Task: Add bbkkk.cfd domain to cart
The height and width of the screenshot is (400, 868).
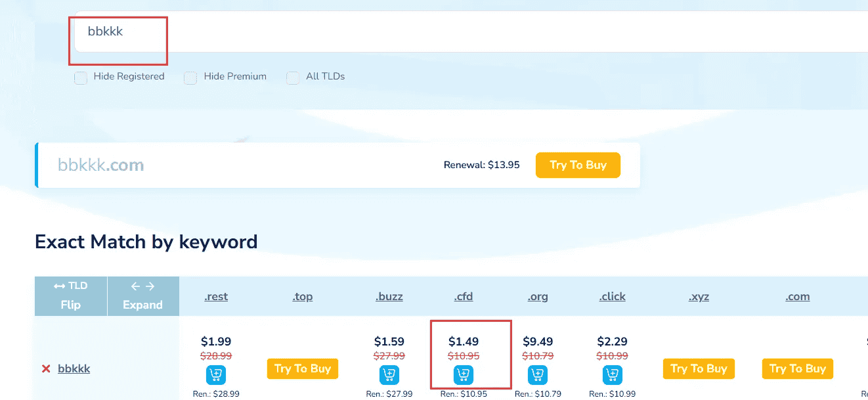Action: click(464, 375)
